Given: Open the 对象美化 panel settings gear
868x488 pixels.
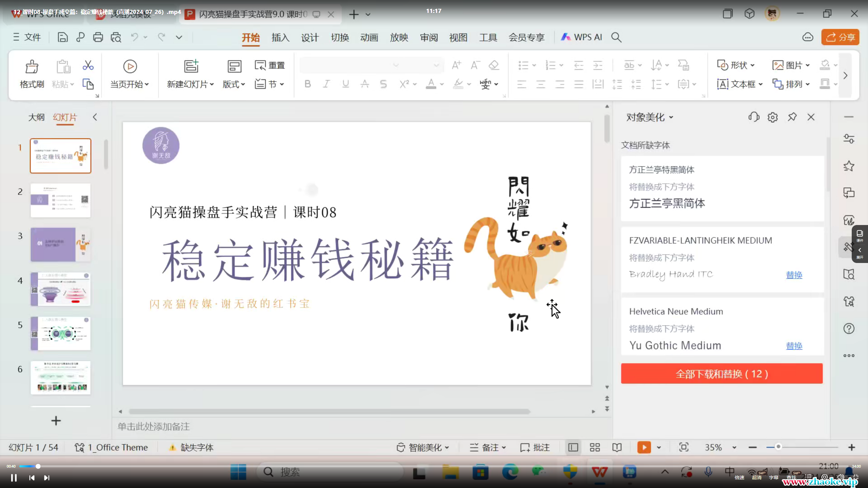Looking at the screenshot, I should pyautogui.click(x=773, y=117).
